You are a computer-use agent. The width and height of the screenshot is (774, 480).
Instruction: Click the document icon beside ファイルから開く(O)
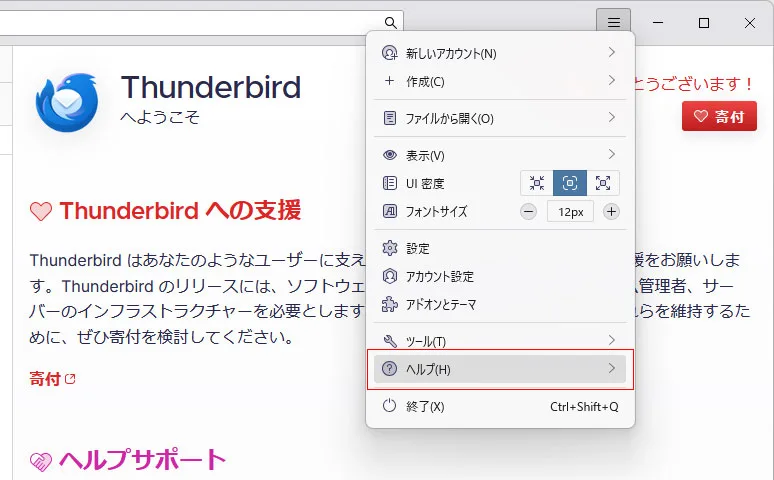389,118
